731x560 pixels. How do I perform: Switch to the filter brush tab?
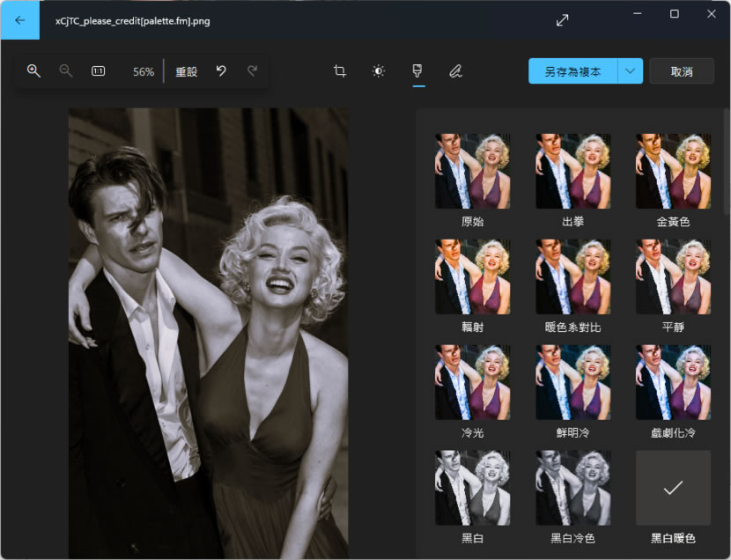pos(417,71)
